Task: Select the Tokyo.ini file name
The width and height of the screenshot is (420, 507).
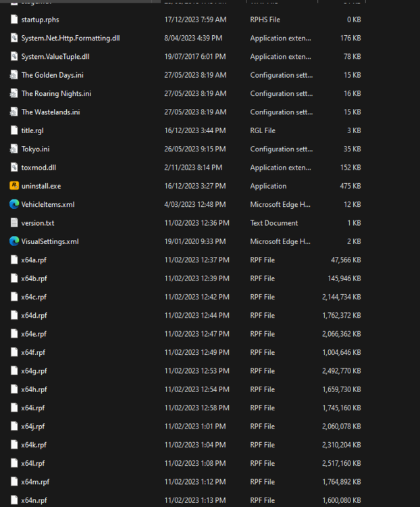Action: [35, 149]
